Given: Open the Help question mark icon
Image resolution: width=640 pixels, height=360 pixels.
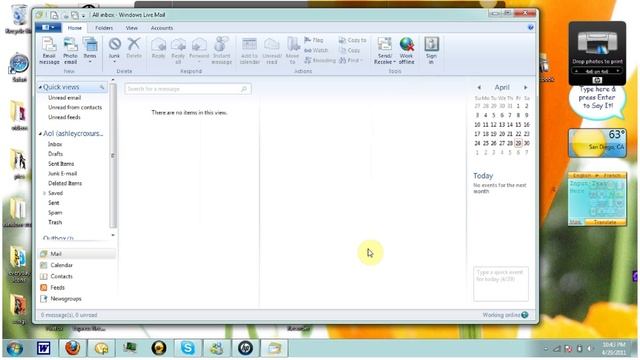Looking at the screenshot, I should tap(531, 27).
